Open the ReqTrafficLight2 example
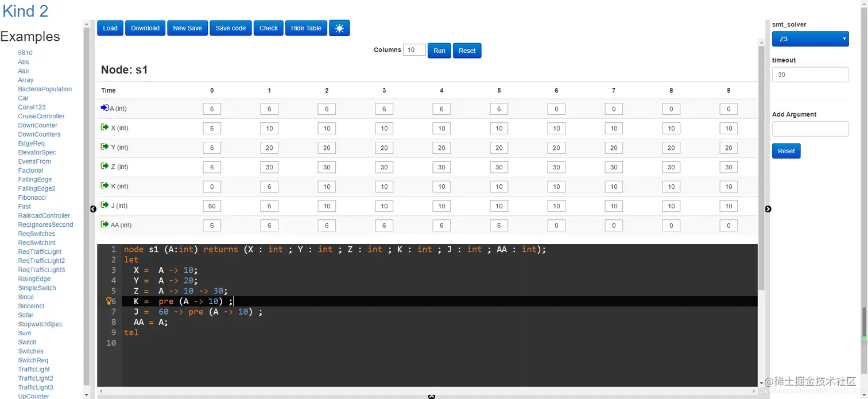Screen dimensions: 868x399 (x=41, y=261)
